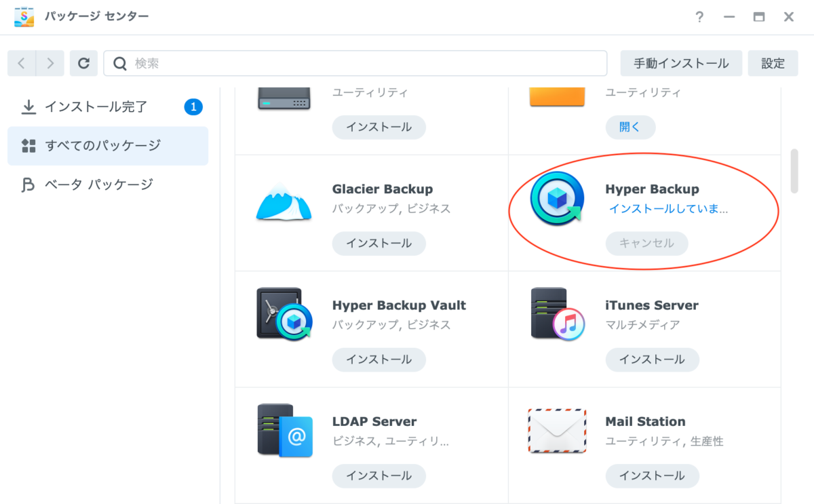This screenshot has height=504, width=814.
Task: Click the iTunes Server icon
Action: [x=558, y=314]
